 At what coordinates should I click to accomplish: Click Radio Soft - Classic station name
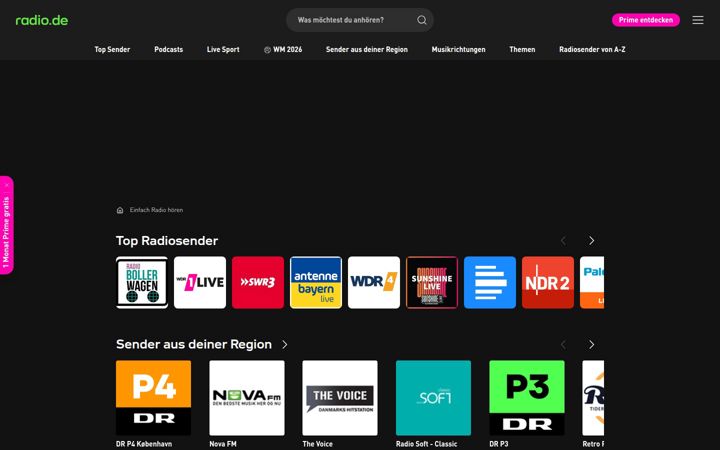click(427, 444)
